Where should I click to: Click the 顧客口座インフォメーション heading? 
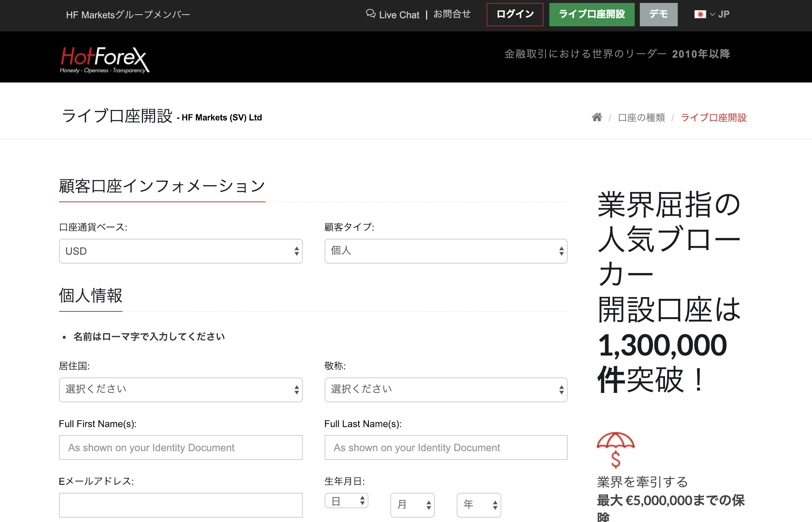point(162,186)
